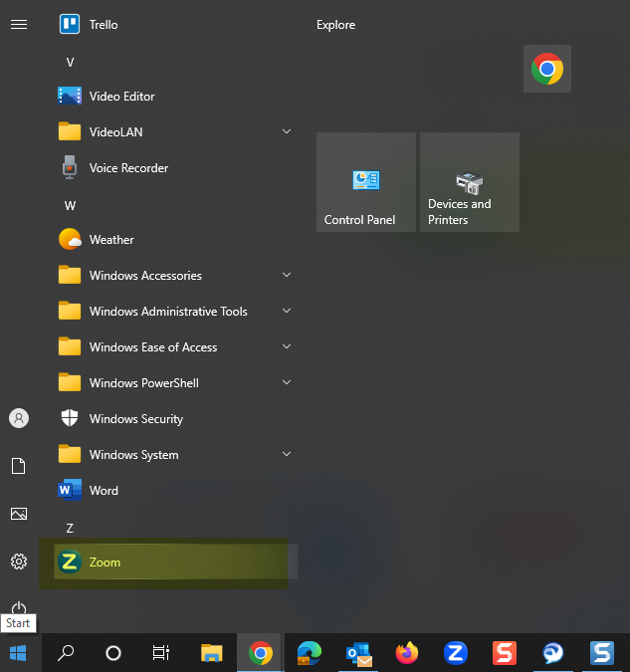Open the Windows Ease of Access folder
630x672 pixels.
point(176,346)
